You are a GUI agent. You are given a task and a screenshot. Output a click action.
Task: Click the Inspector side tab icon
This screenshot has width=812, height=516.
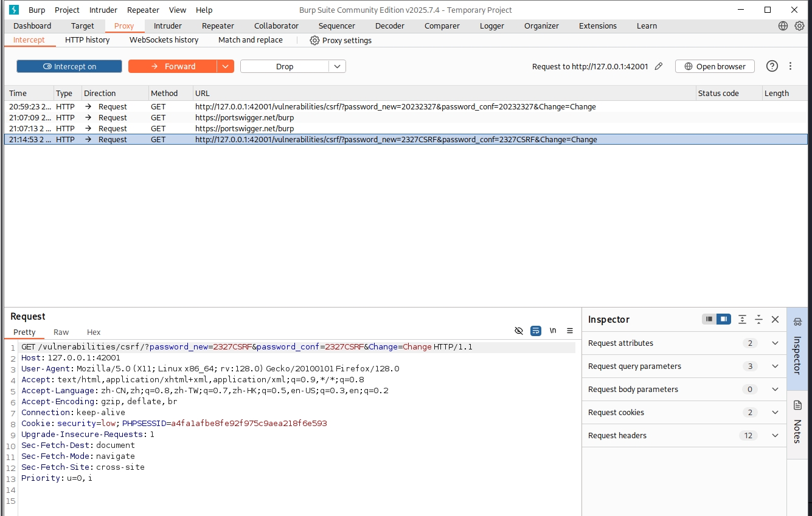click(798, 322)
